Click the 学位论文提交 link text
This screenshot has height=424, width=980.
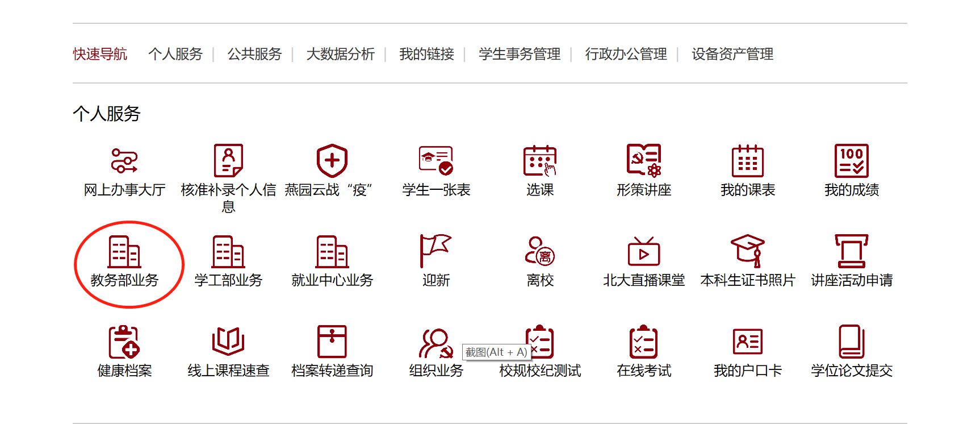pyautogui.click(x=851, y=371)
